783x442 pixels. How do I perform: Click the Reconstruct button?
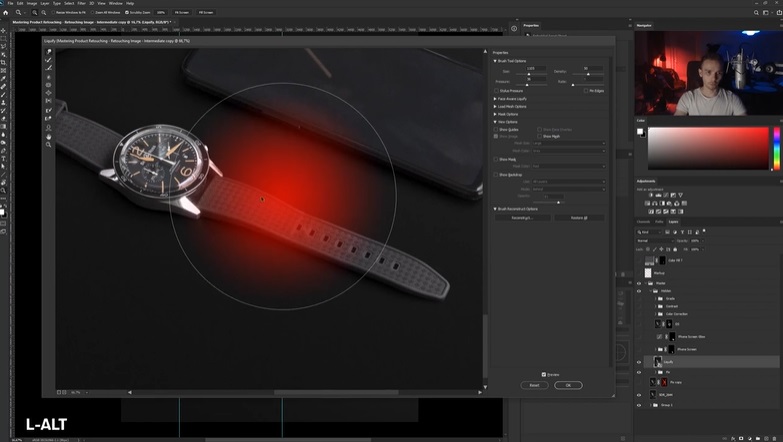point(522,218)
